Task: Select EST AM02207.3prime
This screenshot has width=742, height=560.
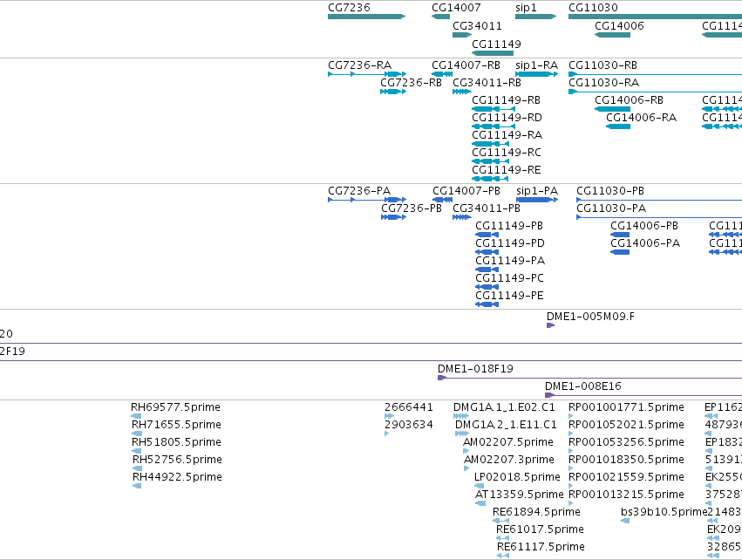Action: click(466, 468)
